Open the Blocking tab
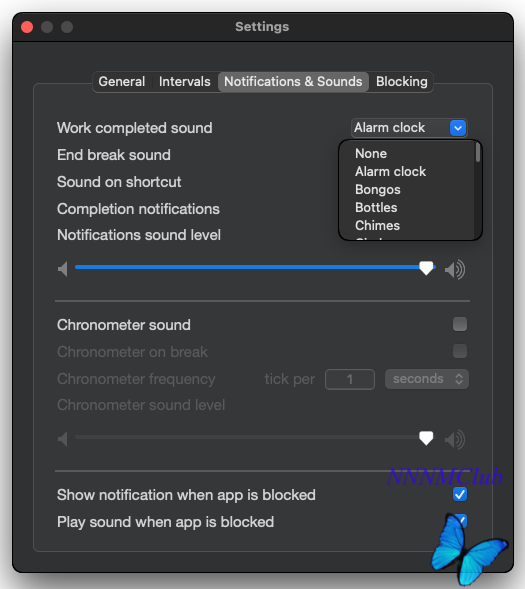This screenshot has height=589, width=525. tap(401, 82)
